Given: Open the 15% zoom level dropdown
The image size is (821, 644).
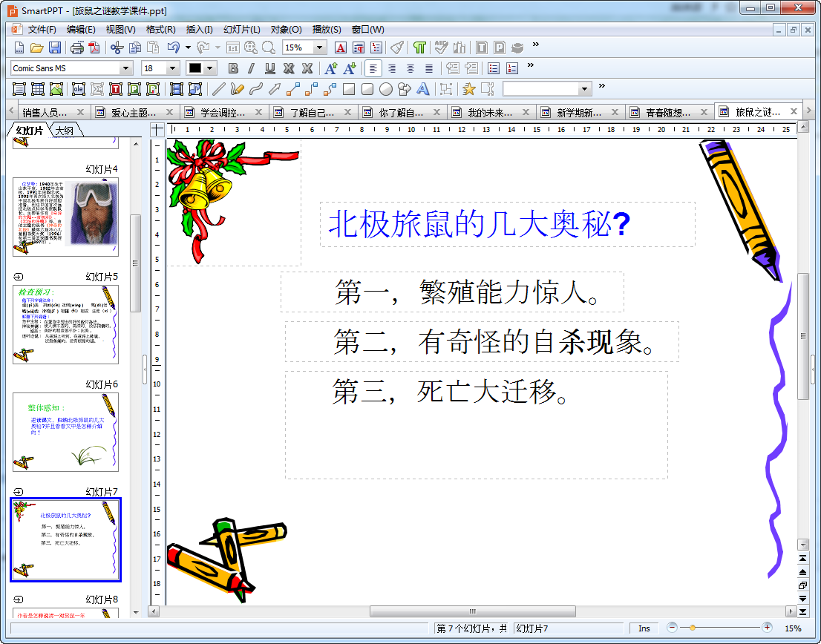Looking at the screenshot, I should pyautogui.click(x=319, y=47).
